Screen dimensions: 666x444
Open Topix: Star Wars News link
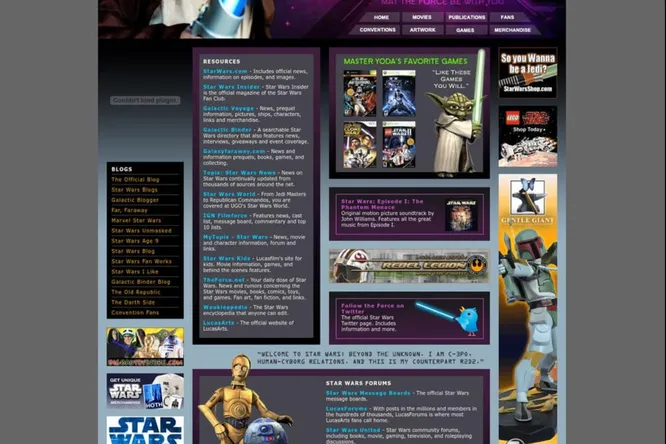(239, 173)
